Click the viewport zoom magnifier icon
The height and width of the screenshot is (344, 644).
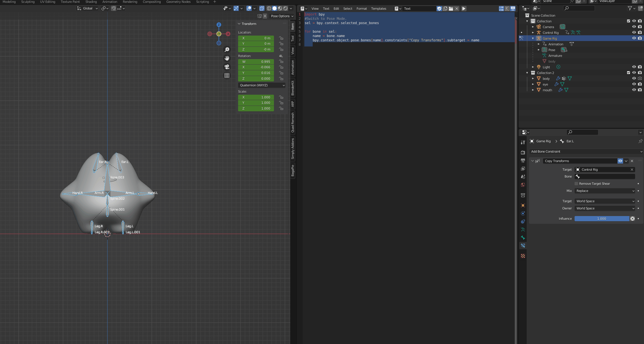pos(227,50)
